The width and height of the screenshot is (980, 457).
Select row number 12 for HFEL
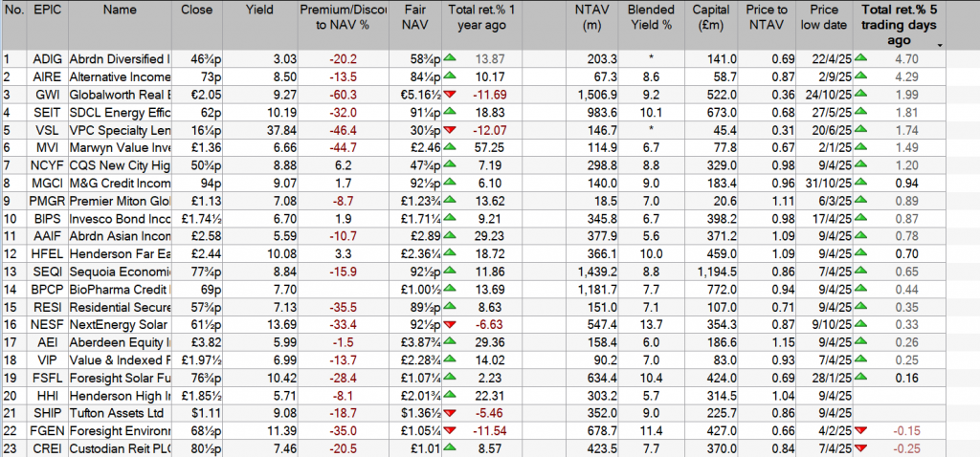tap(11, 253)
